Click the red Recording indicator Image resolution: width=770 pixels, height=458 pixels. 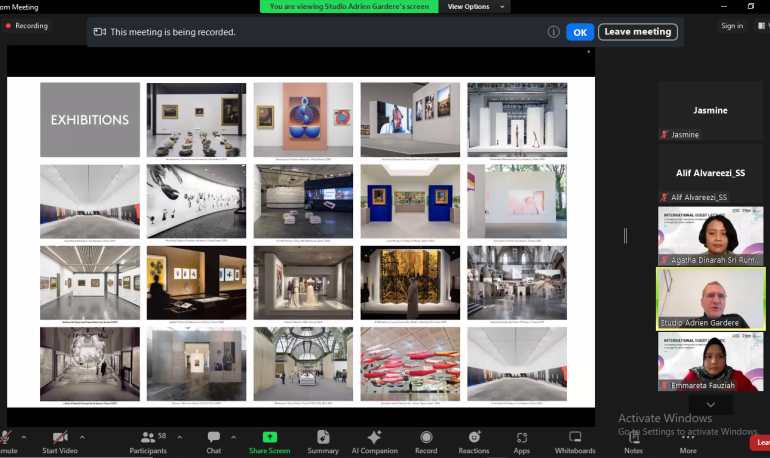[27, 26]
